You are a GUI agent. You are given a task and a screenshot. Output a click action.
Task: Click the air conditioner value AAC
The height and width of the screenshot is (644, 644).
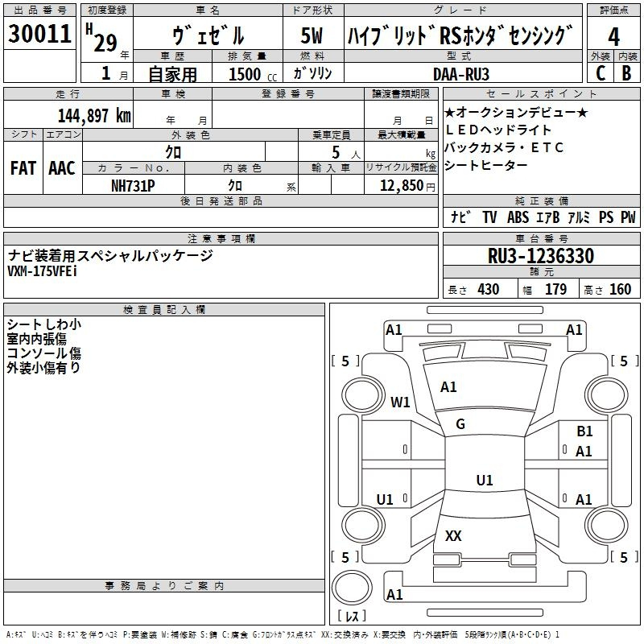[x=62, y=168]
